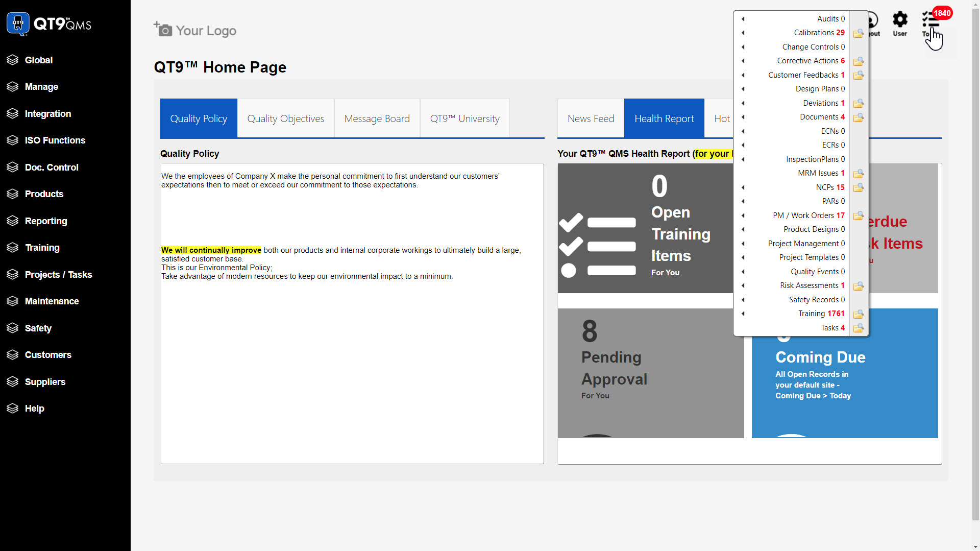Open the Message Board tab

click(377, 118)
